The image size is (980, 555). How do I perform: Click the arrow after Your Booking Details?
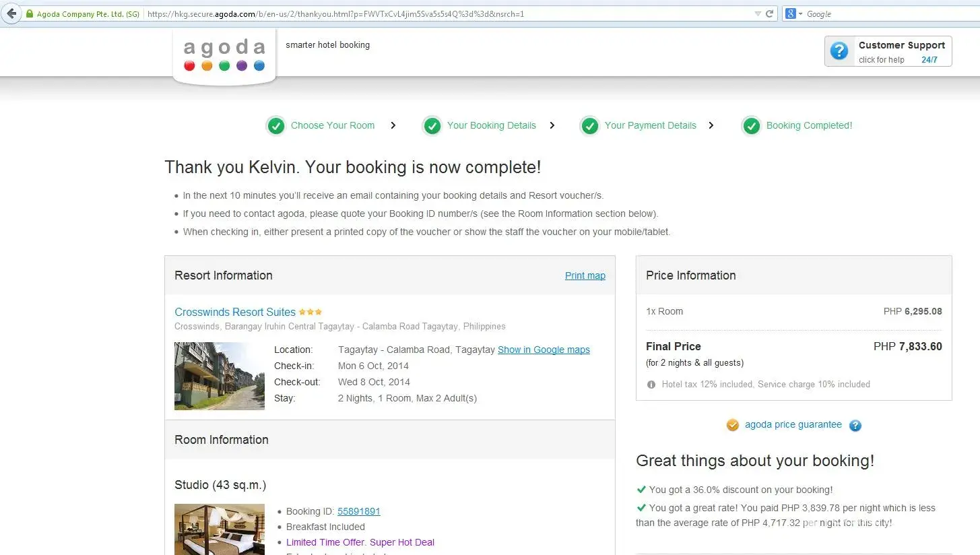(x=552, y=125)
